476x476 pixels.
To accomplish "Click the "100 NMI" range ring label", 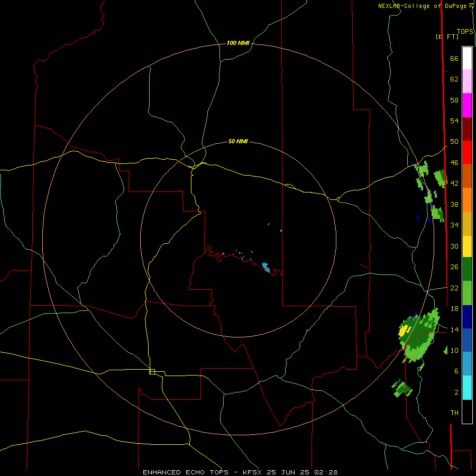I will point(238,43).
